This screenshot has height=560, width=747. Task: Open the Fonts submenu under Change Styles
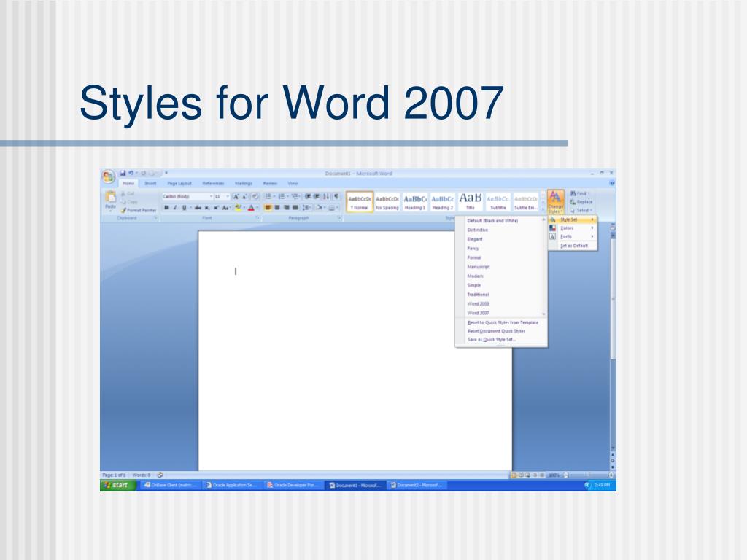point(572,237)
